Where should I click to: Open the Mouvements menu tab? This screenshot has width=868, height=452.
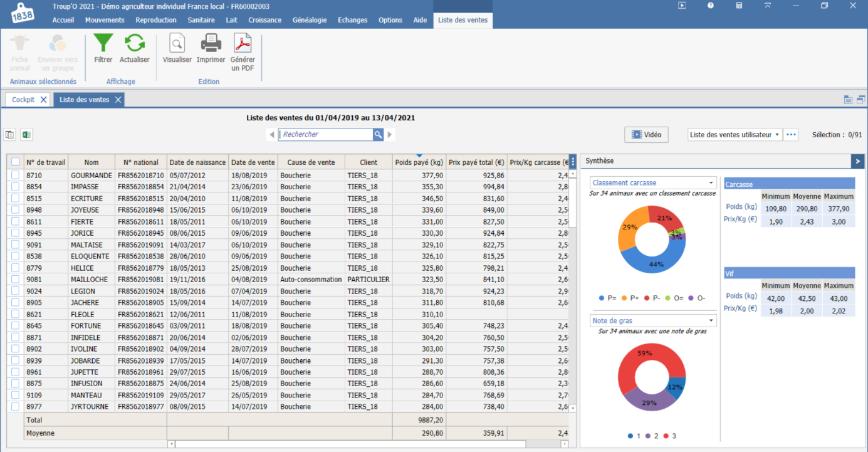pos(105,20)
